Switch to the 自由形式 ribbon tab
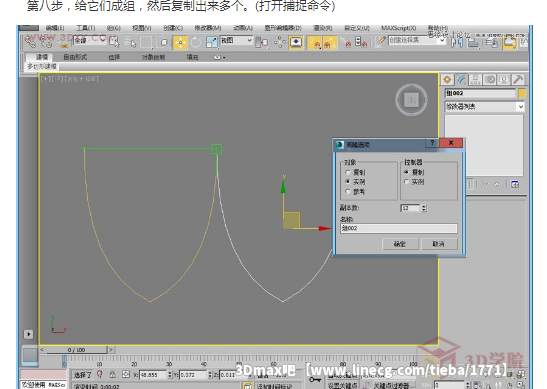 click(75, 57)
